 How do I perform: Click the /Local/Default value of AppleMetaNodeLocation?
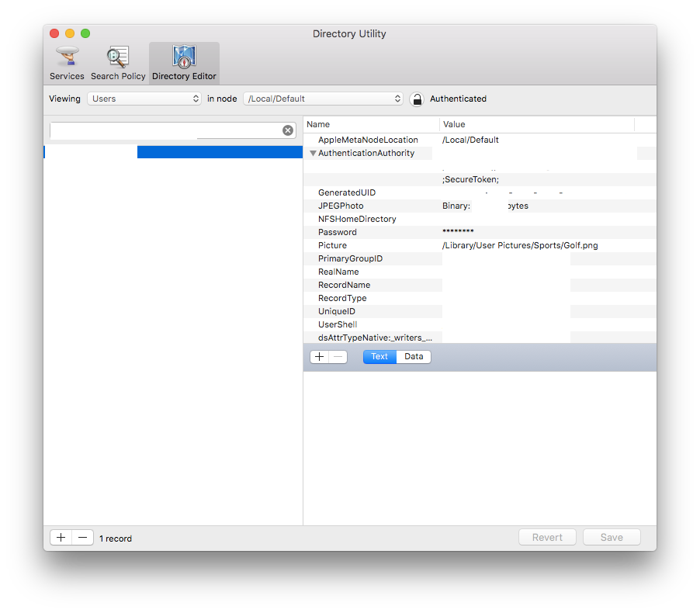pyautogui.click(x=470, y=140)
